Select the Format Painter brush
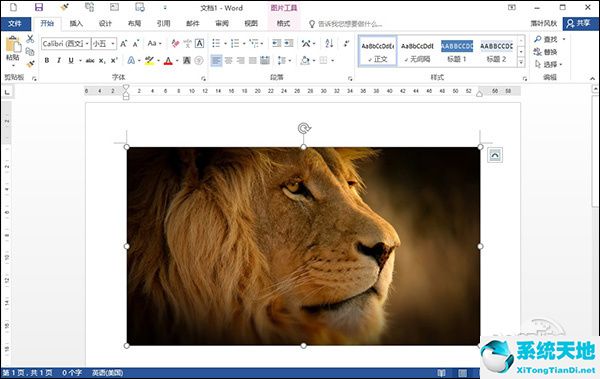Viewport: 600px width, 379px height. click(30, 64)
